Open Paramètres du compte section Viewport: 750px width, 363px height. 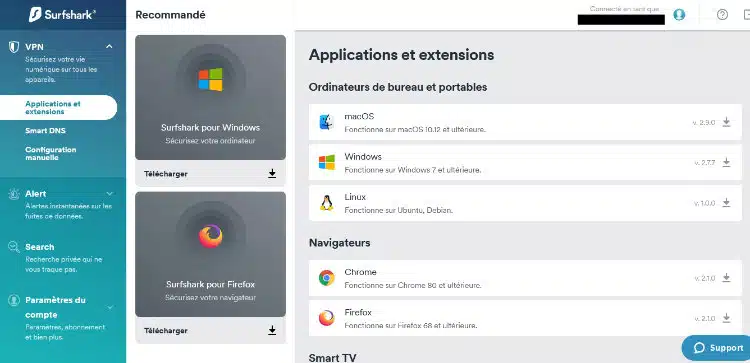(x=55, y=308)
